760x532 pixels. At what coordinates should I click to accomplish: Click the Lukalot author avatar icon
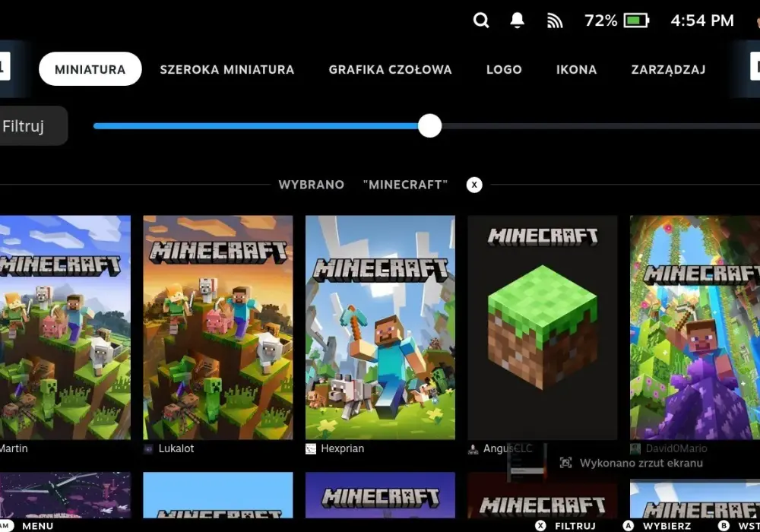[x=148, y=449]
